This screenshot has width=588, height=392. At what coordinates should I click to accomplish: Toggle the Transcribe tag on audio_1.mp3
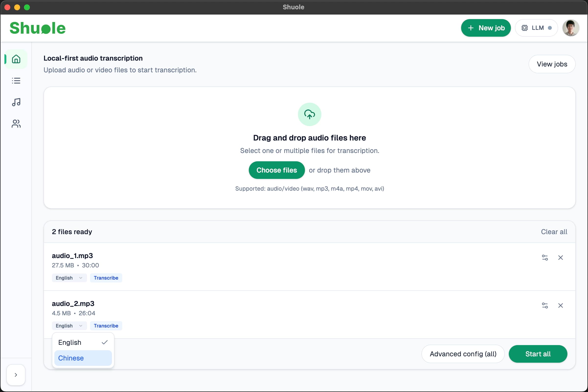point(106,278)
